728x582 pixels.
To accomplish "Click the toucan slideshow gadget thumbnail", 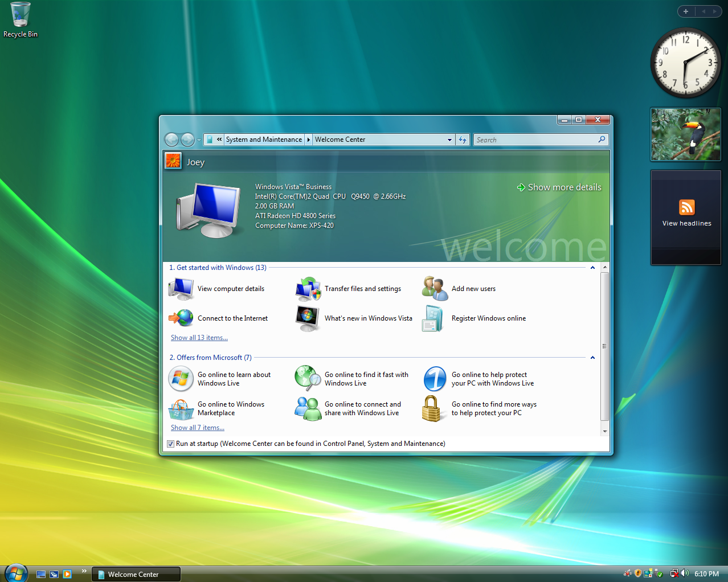I will pos(686,134).
